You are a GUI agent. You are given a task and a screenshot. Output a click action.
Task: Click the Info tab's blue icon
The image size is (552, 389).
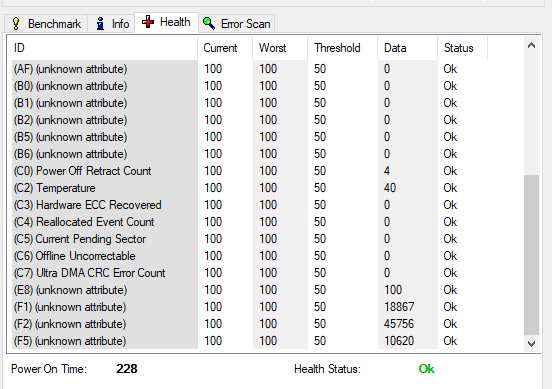[x=100, y=24]
